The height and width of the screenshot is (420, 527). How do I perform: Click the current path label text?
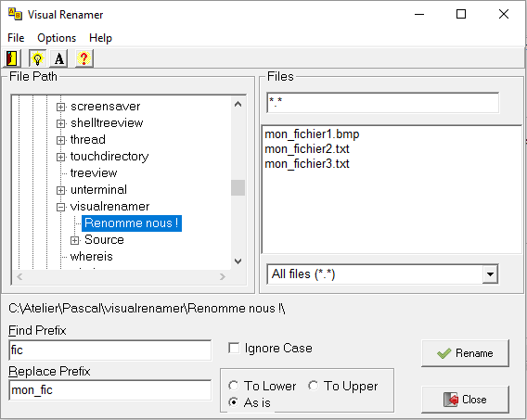tap(147, 308)
